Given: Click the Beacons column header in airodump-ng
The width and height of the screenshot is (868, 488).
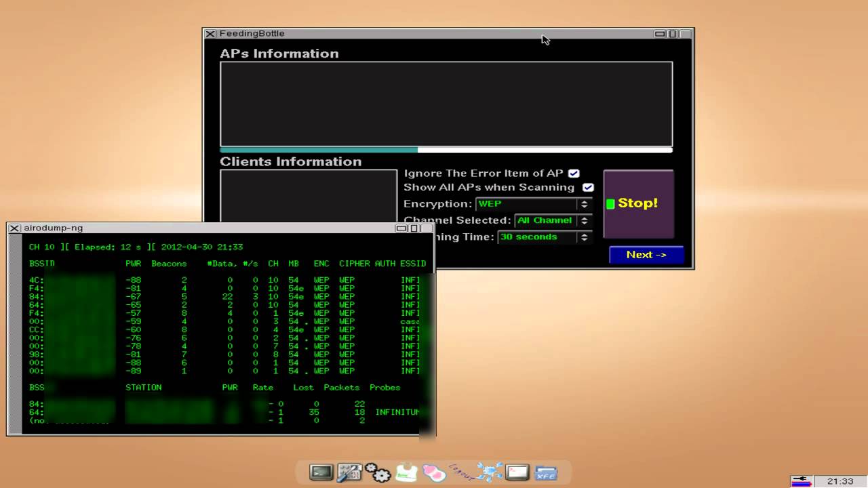Looking at the screenshot, I should [169, 264].
